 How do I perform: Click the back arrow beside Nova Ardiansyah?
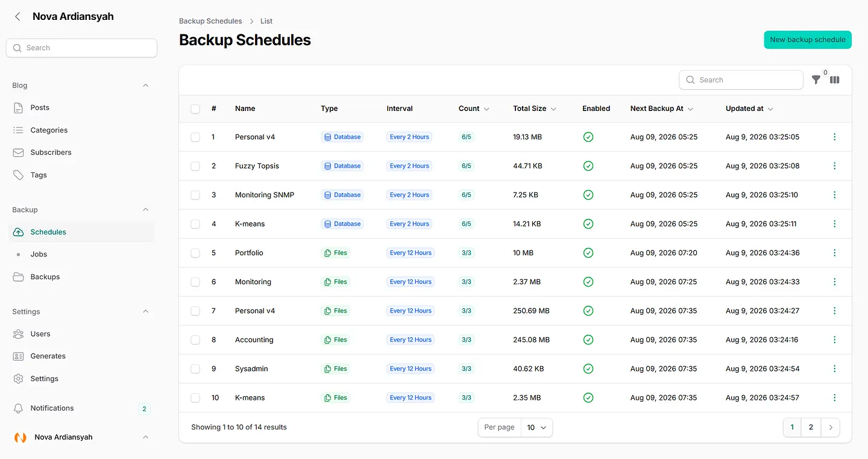(17, 17)
